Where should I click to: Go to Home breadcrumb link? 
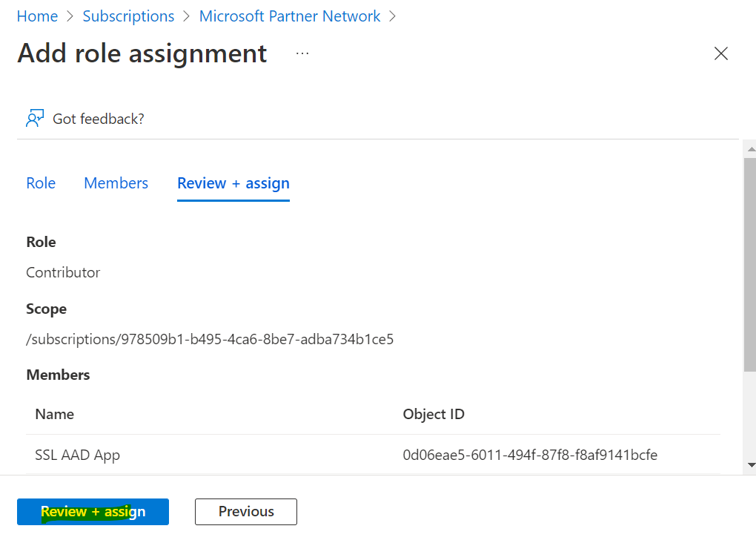tap(38, 16)
